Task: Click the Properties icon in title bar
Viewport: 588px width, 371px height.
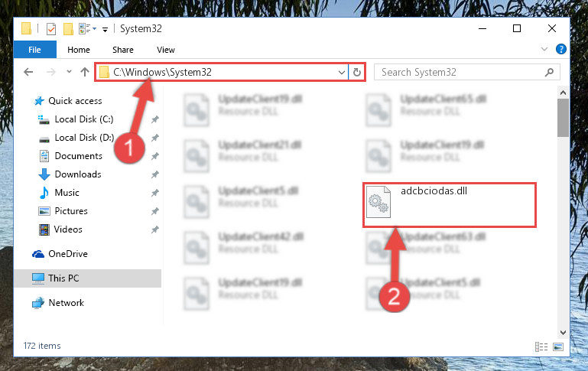Action: coord(51,29)
